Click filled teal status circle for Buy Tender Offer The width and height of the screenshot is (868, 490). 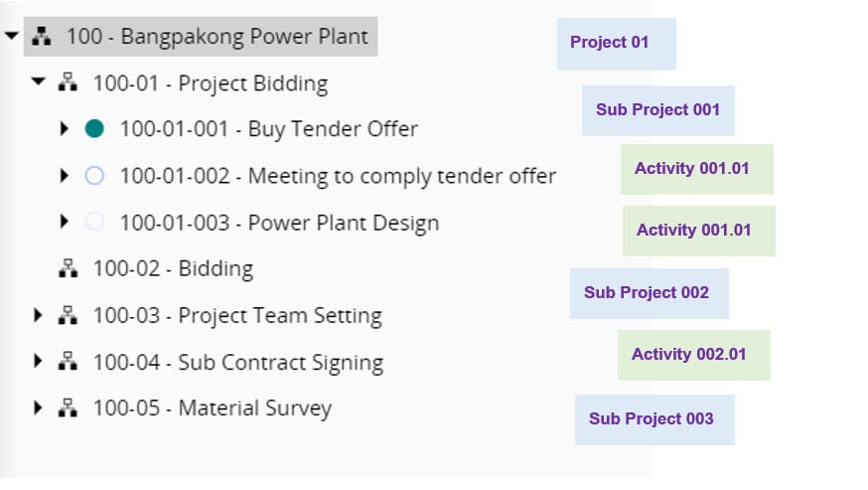pyautogui.click(x=94, y=128)
